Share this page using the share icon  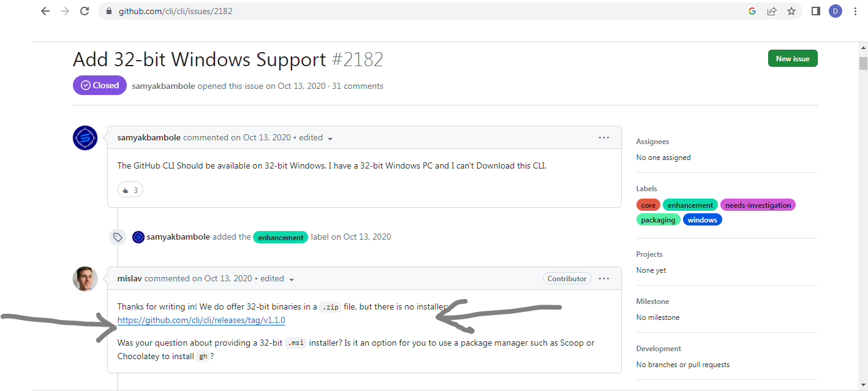coord(772,11)
